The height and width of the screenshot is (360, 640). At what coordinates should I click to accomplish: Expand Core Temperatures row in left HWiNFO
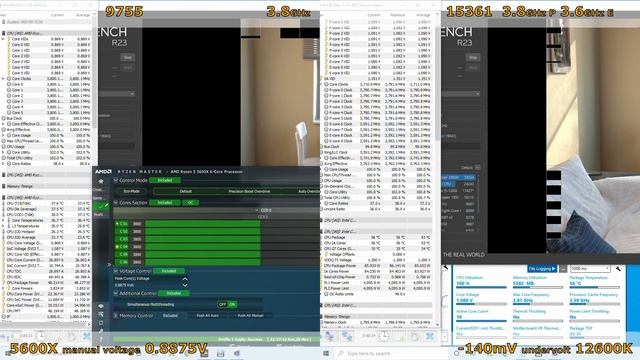pyautogui.click(x=3, y=220)
